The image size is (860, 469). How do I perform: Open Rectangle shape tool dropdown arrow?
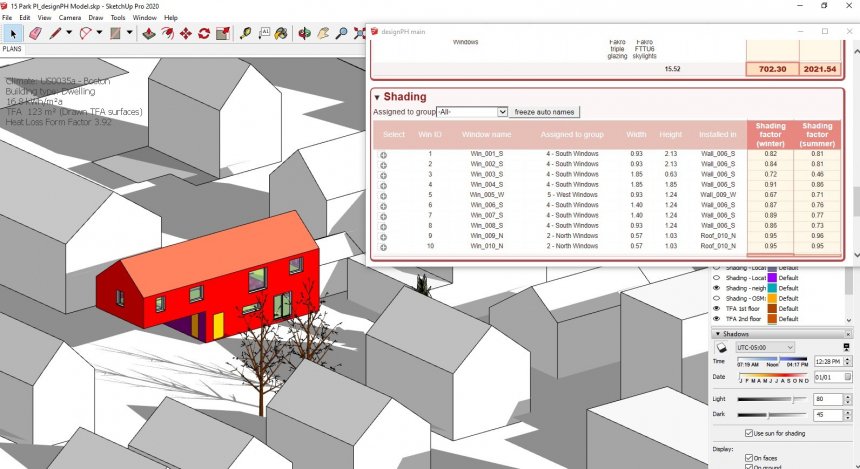click(129, 33)
